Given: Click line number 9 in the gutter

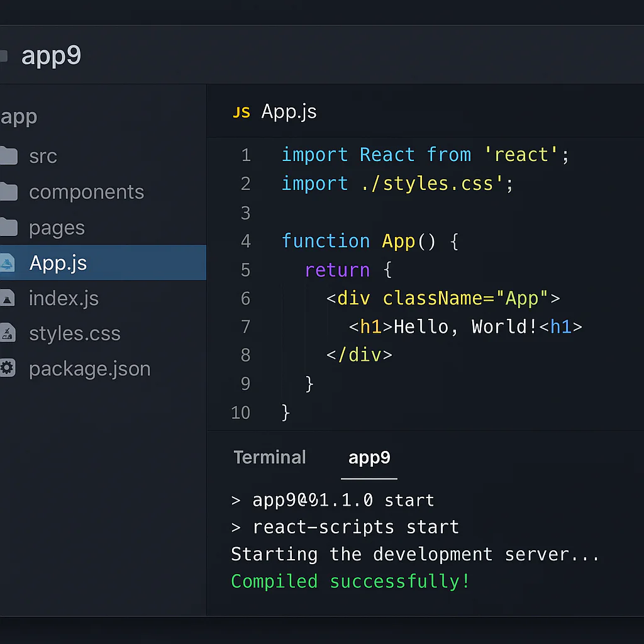Looking at the screenshot, I should coord(246,384).
